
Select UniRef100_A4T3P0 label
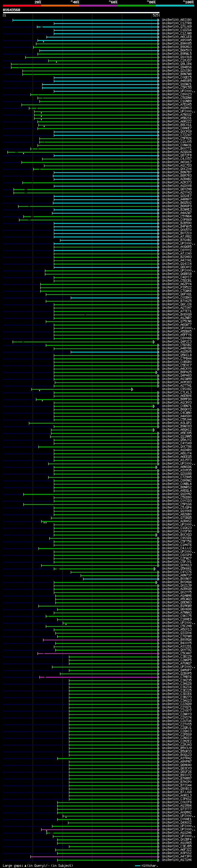pyautogui.click(x=177, y=857)
